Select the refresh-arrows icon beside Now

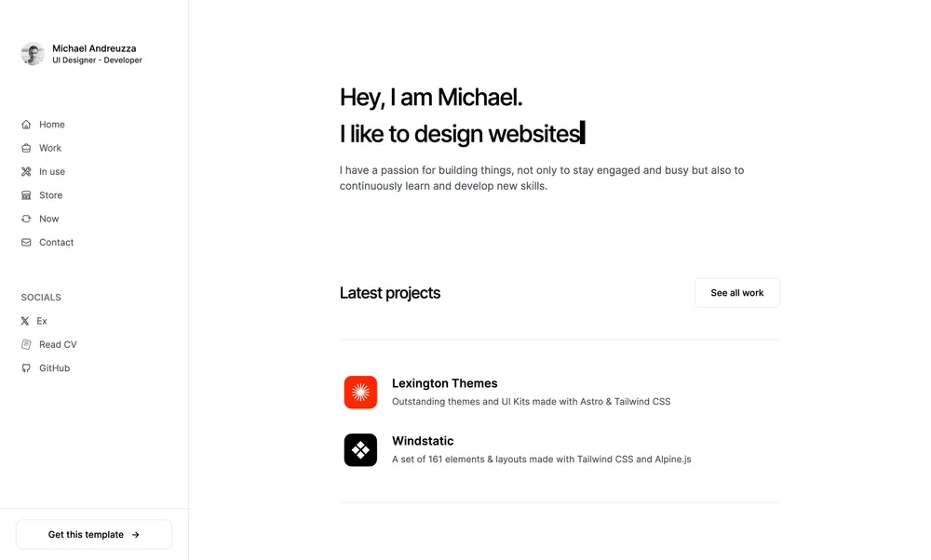pos(25,219)
